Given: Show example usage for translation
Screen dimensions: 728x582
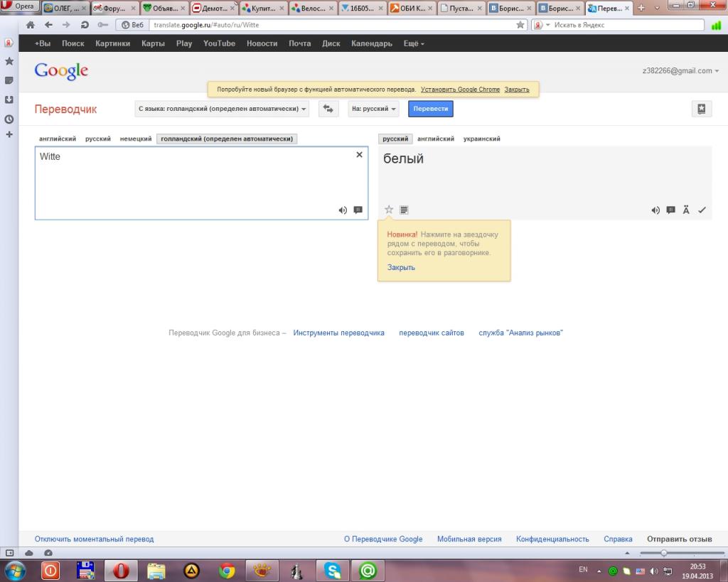Looking at the screenshot, I should pyautogui.click(x=670, y=210).
